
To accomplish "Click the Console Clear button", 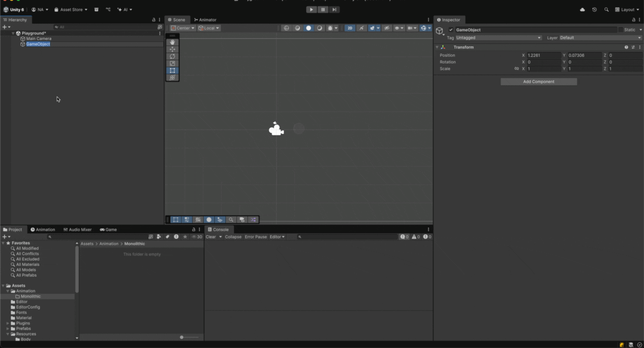I will coord(210,237).
